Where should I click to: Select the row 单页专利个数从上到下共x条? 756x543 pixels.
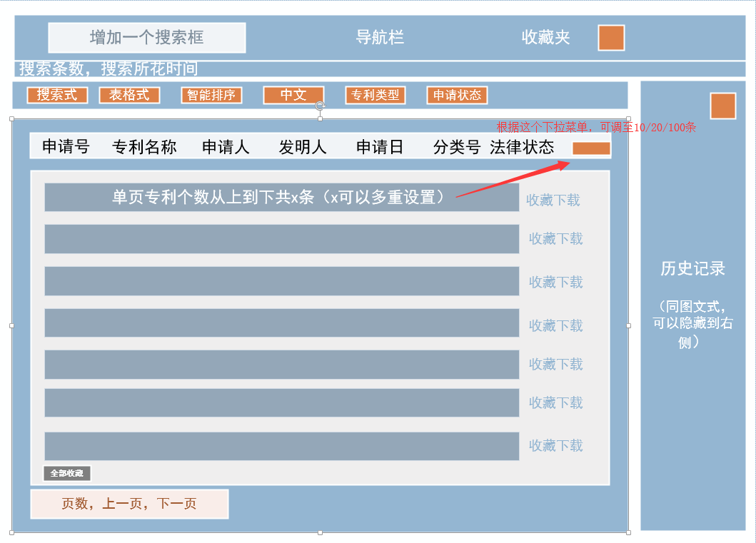281,197
